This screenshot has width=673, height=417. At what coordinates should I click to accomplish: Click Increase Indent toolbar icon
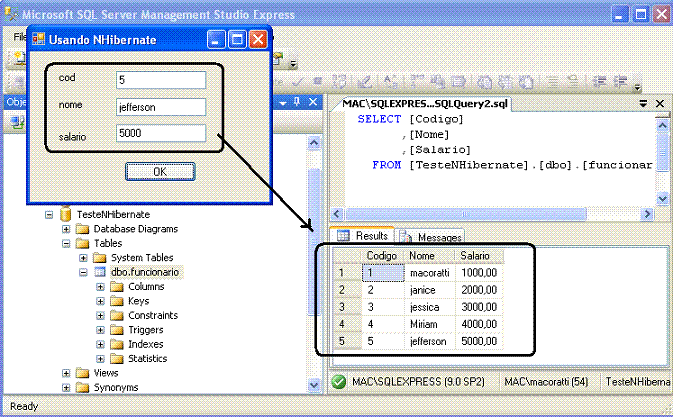click(x=621, y=82)
